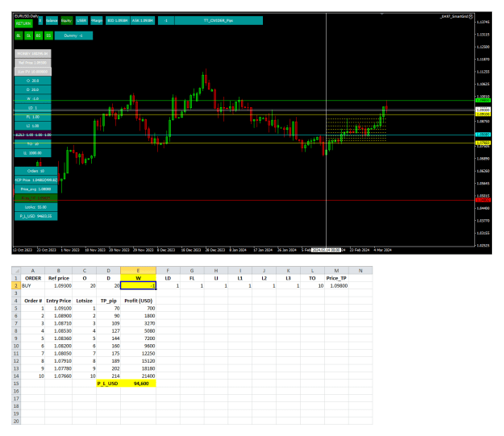The width and height of the screenshot is (504, 436).
Task: Click the LotAcc 55.00 info panel
Action: (x=36, y=207)
